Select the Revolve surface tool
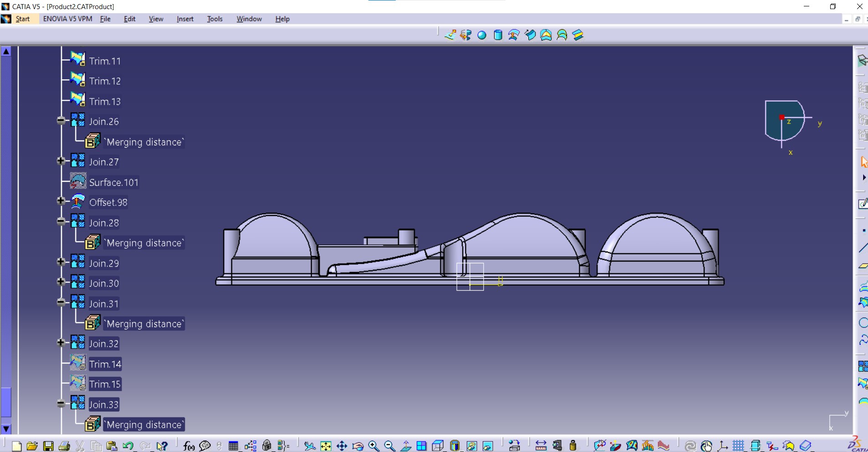Image resolution: width=868 pixels, height=452 pixels. [x=466, y=35]
